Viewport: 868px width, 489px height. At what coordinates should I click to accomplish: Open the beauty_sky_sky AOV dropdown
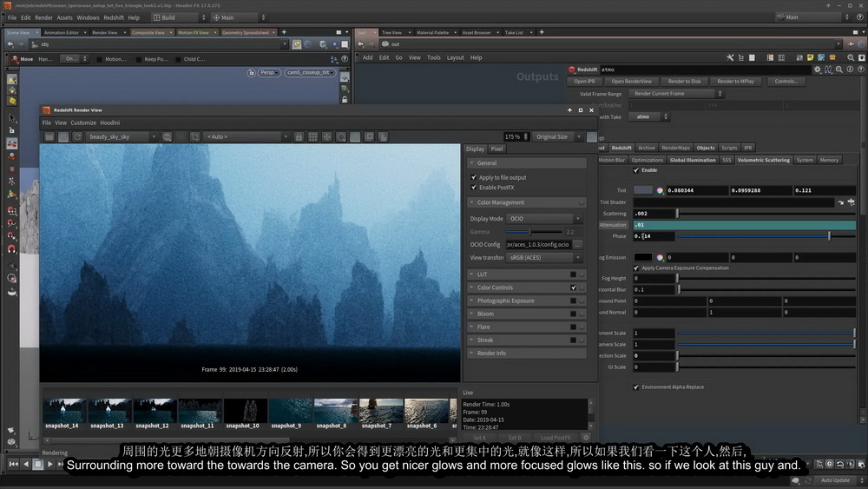122,136
